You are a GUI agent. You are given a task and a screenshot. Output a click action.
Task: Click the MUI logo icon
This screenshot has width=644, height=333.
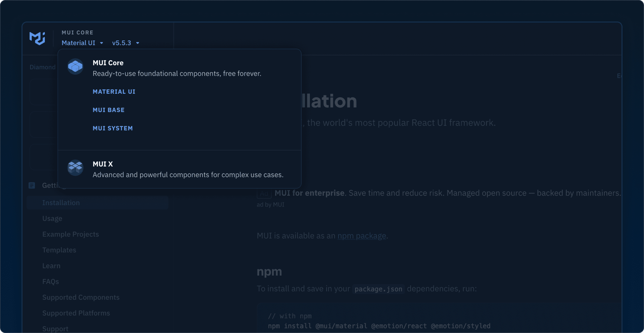(x=37, y=38)
